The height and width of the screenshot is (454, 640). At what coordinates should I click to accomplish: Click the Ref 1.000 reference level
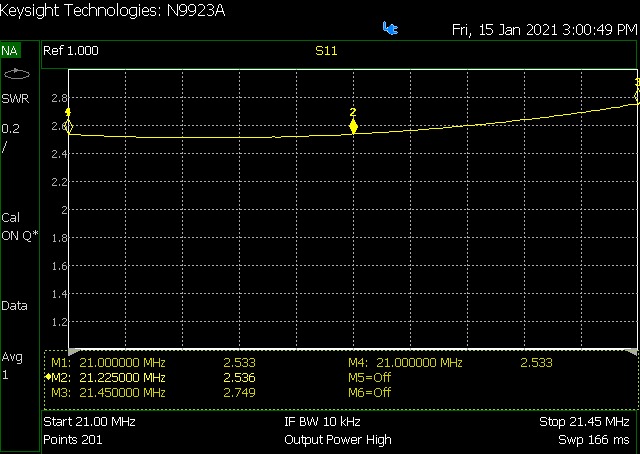coord(71,51)
